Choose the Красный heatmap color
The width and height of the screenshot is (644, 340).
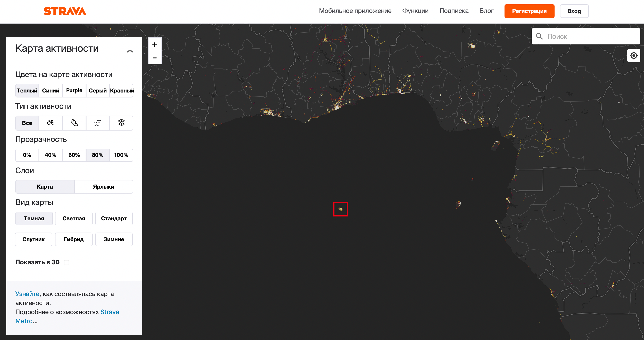tap(122, 91)
